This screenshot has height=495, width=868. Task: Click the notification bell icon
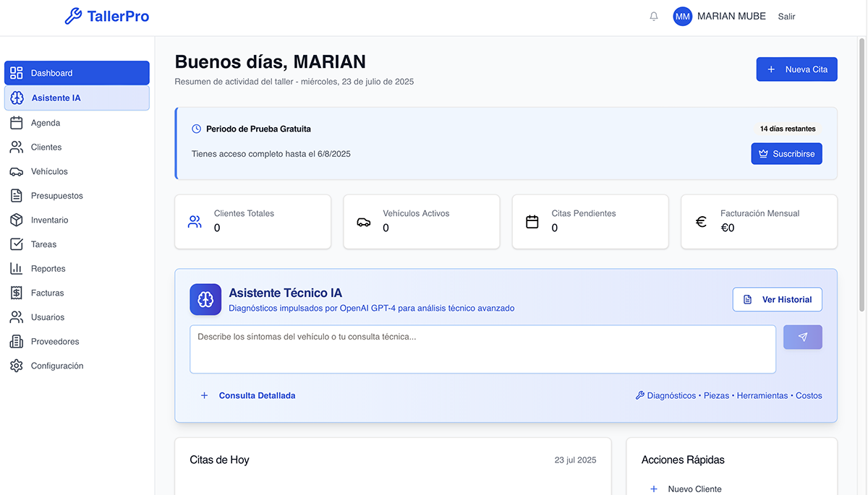click(x=654, y=17)
